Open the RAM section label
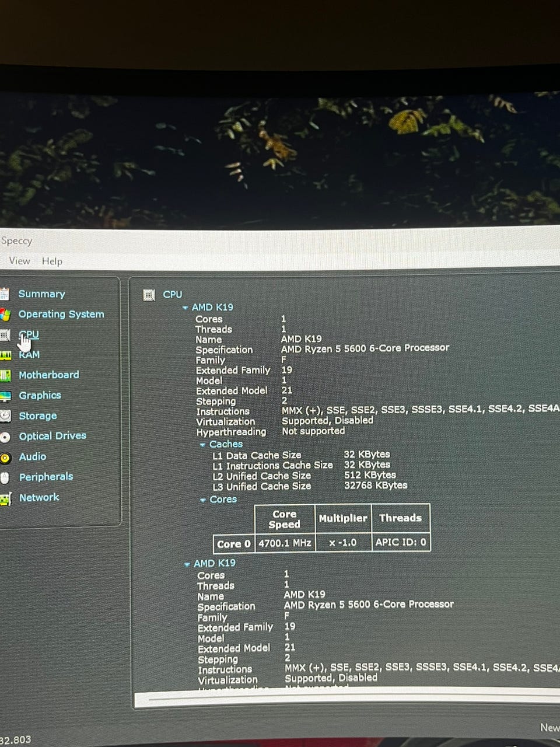The height and width of the screenshot is (747, 560). (x=29, y=355)
